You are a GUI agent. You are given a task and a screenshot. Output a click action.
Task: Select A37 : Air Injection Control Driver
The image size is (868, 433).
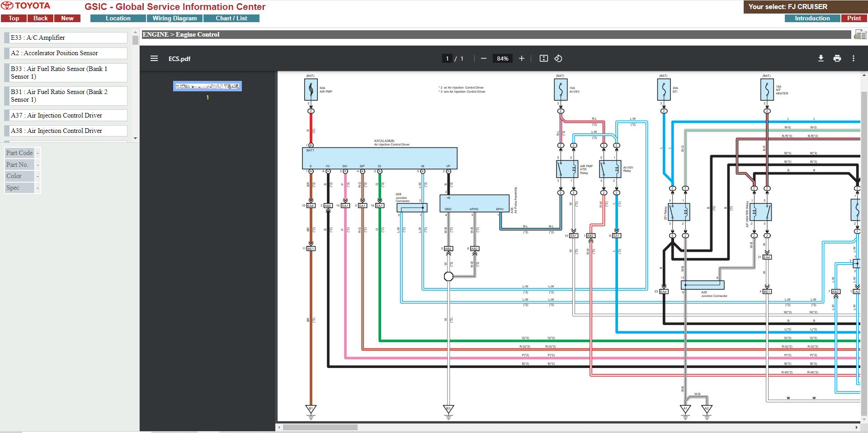66,115
